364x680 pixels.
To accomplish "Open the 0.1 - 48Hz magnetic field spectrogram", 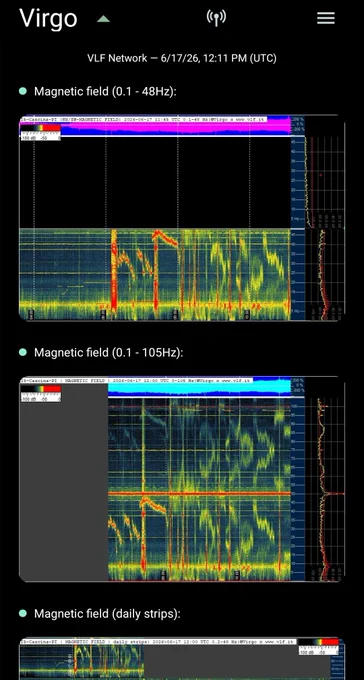I will pyautogui.click(x=182, y=218).
